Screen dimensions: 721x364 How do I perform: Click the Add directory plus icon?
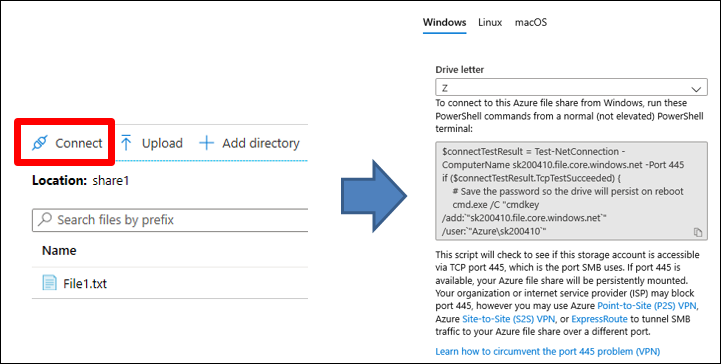tap(206, 143)
